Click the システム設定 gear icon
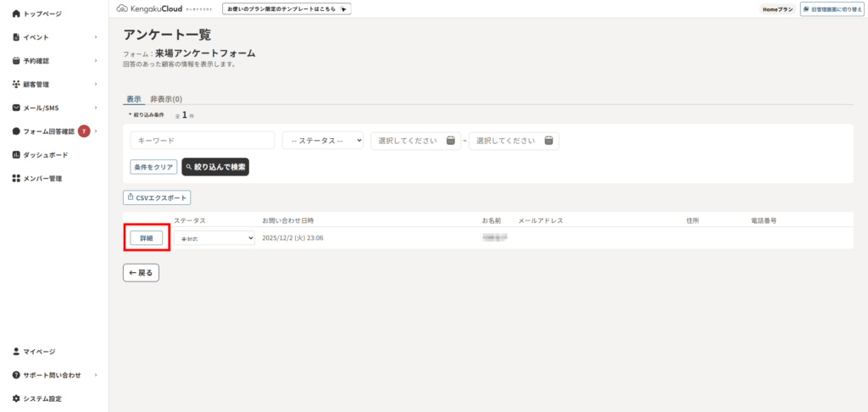 click(x=16, y=398)
